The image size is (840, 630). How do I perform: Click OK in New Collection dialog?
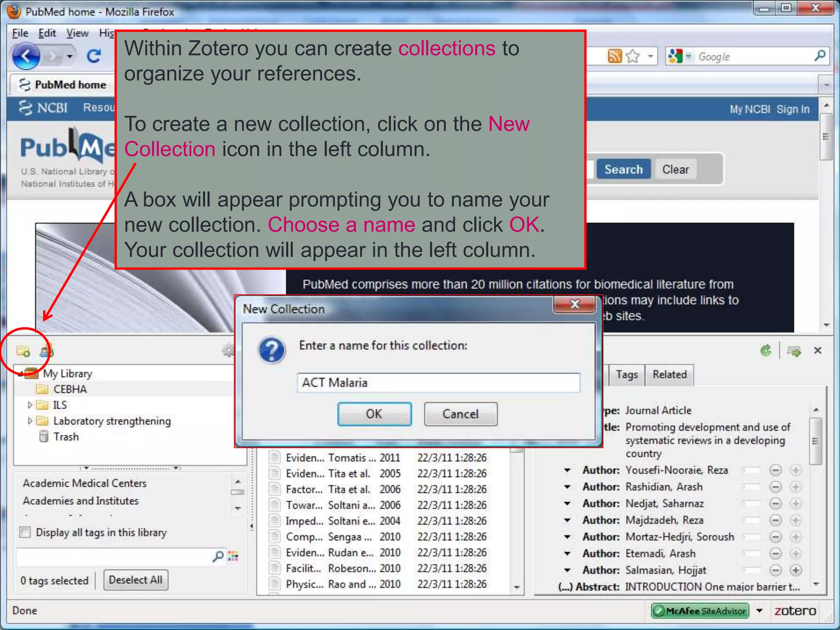coord(374,414)
